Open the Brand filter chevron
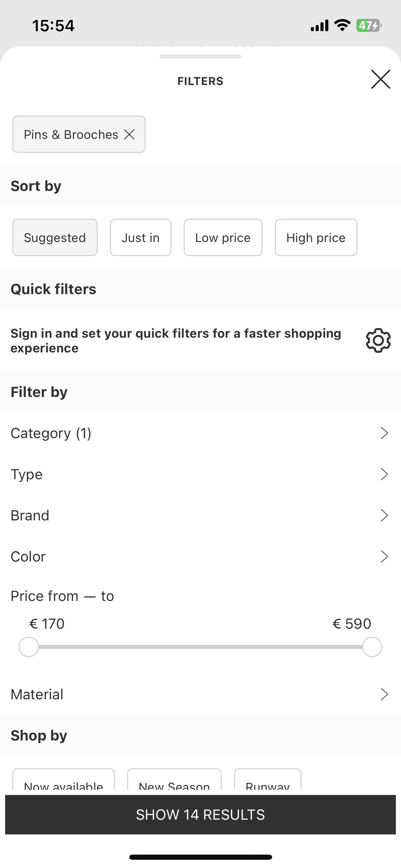 [x=384, y=516]
